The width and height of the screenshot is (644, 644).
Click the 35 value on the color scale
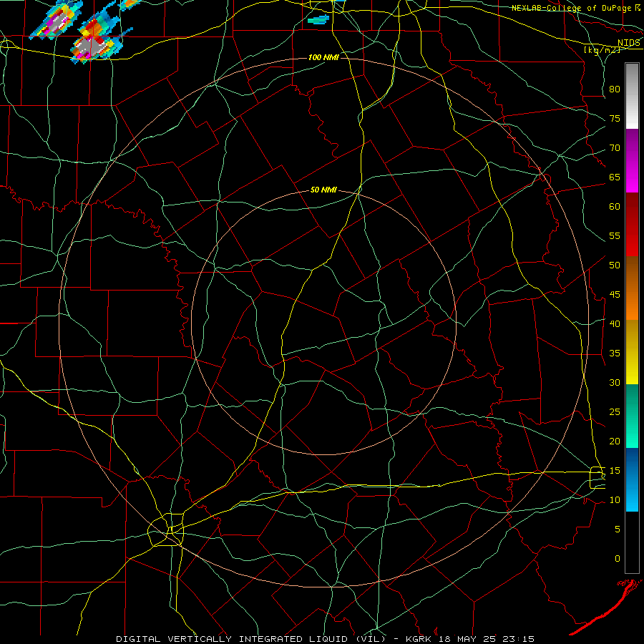tap(615, 353)
